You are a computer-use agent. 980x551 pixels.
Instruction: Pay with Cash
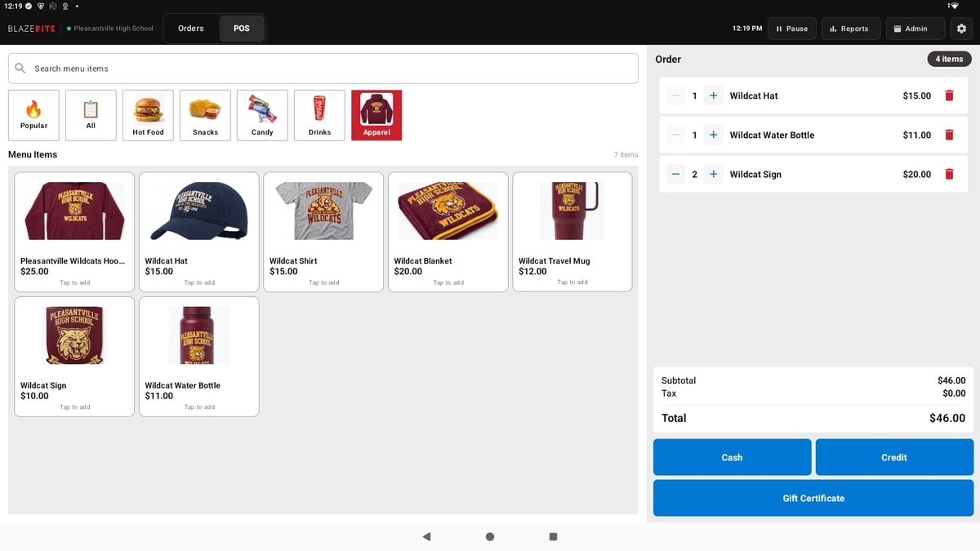732,457
